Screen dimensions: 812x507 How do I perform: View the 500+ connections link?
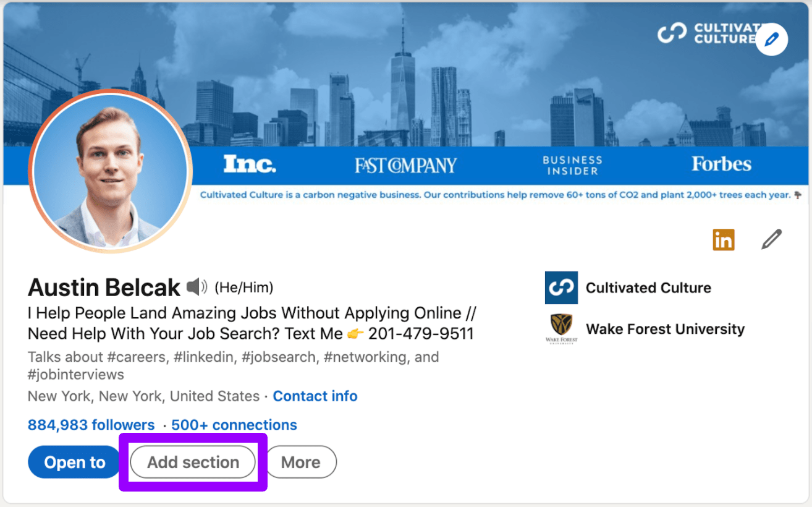pyautogui.click(x=234, y=425)
